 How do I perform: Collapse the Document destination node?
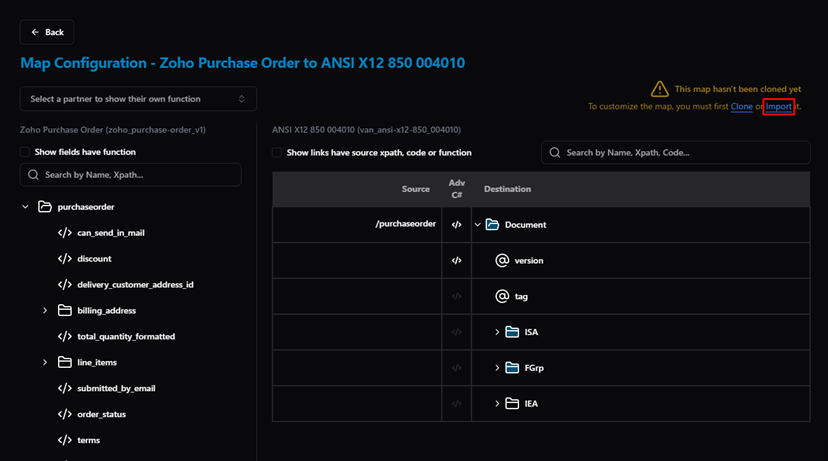point(477,225)
